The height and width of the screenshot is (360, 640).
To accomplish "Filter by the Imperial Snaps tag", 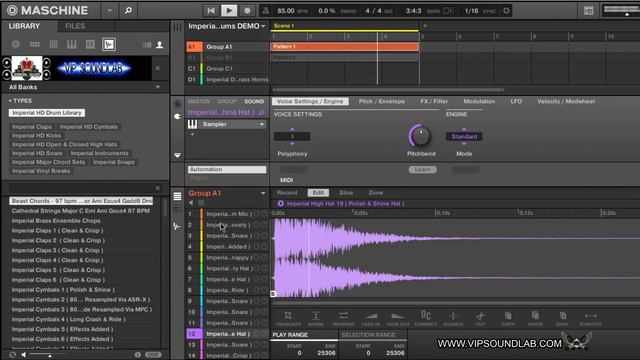I will (114, 162).
